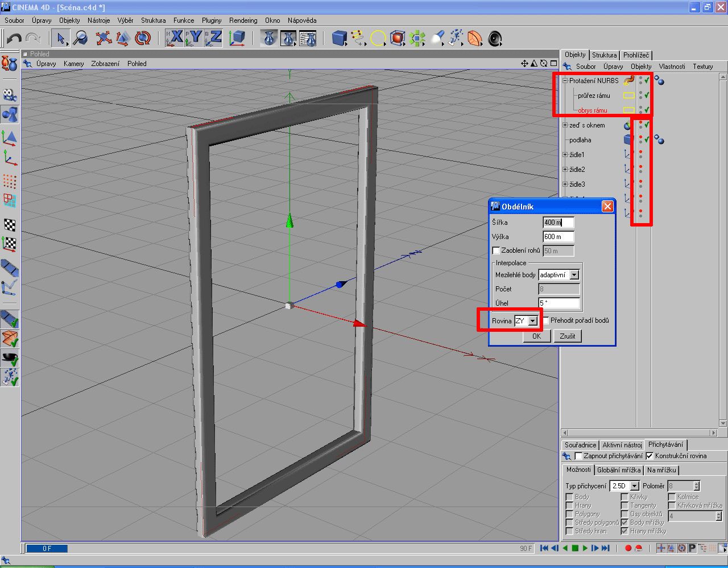Open the Nástroje menu
This screenshot has height=568, width=728.
click(99, 20)
